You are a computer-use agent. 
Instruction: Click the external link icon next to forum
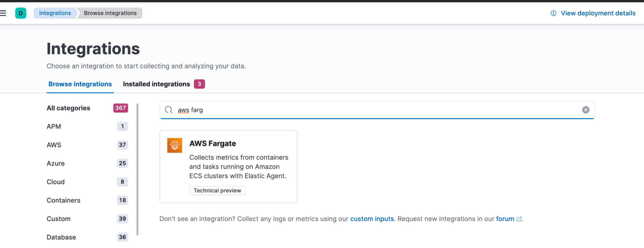(x=519, y=219)
